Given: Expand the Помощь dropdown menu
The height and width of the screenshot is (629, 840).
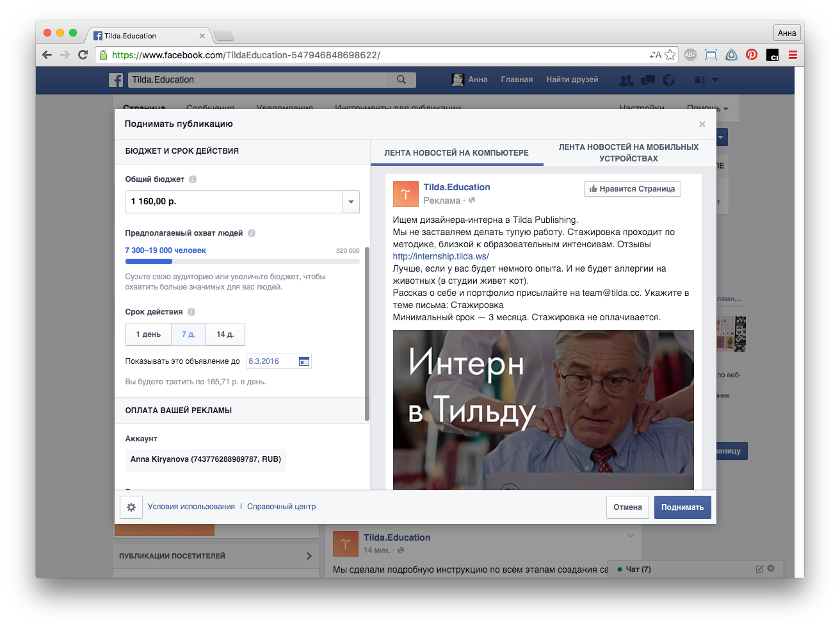Looking at the screenshot, I should [x=707, y=108].
